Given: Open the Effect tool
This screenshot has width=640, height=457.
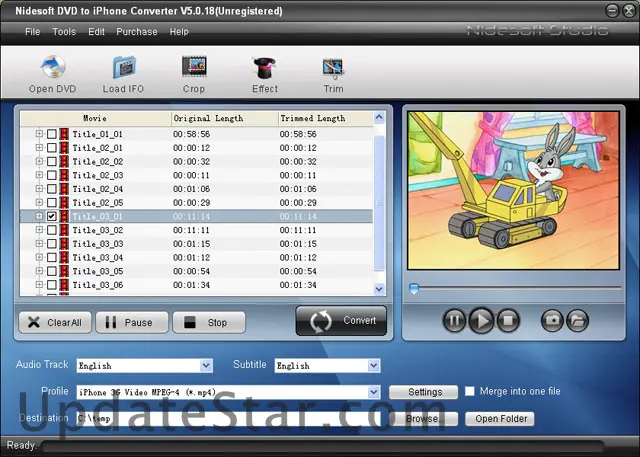Looking at the screenshot, I should tap(264, 69).
